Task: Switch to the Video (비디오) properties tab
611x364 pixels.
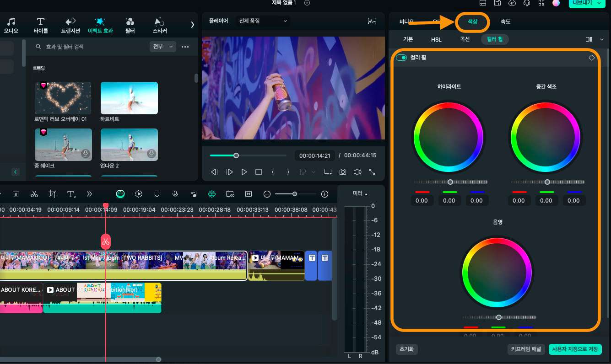Action: [x=406, y=21]
